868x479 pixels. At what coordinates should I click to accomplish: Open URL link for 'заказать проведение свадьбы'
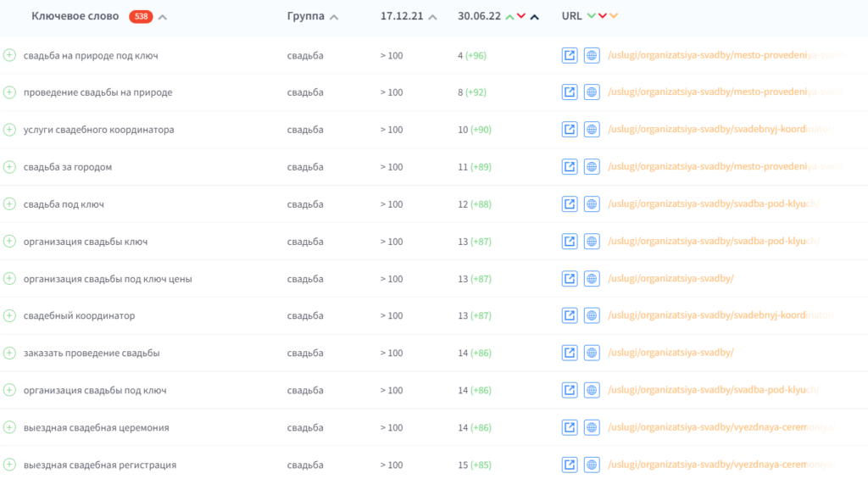point(671,353)
